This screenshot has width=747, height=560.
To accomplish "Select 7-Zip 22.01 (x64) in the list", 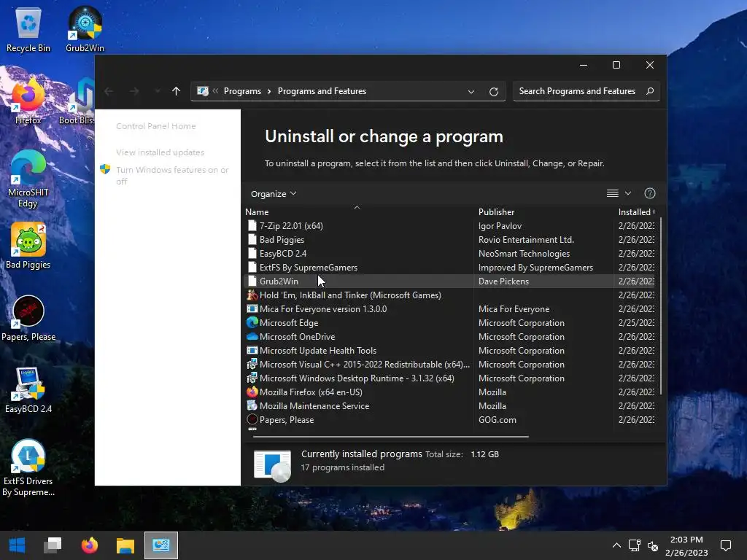I will click(x=449, y=226).
